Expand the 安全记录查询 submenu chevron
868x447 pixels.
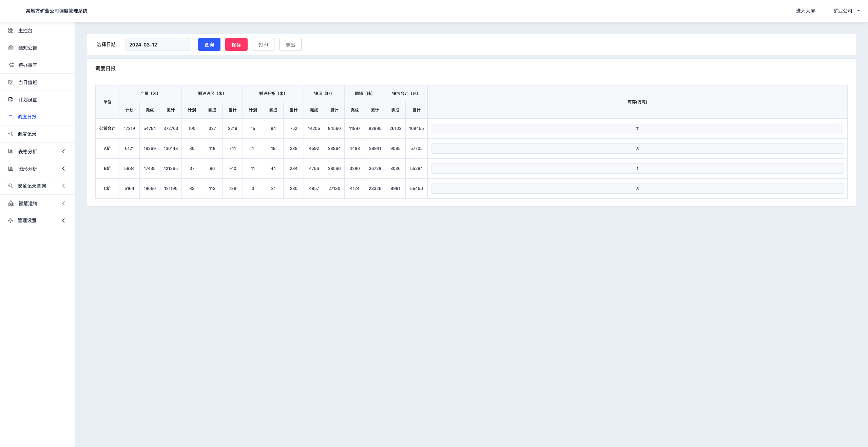coord(63,186)
